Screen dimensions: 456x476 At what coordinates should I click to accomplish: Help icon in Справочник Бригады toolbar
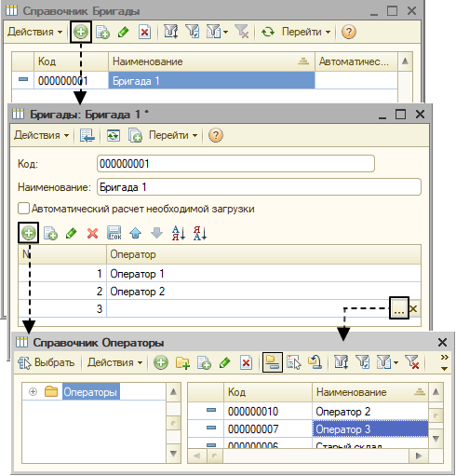point(348,32)
